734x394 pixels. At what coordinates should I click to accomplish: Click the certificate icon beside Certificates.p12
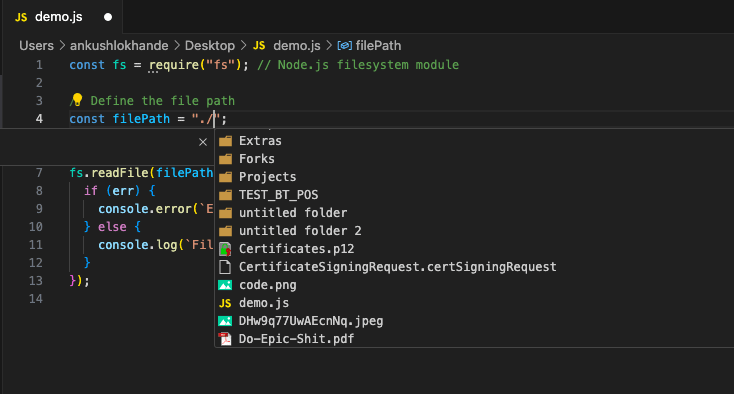point(225,249)
